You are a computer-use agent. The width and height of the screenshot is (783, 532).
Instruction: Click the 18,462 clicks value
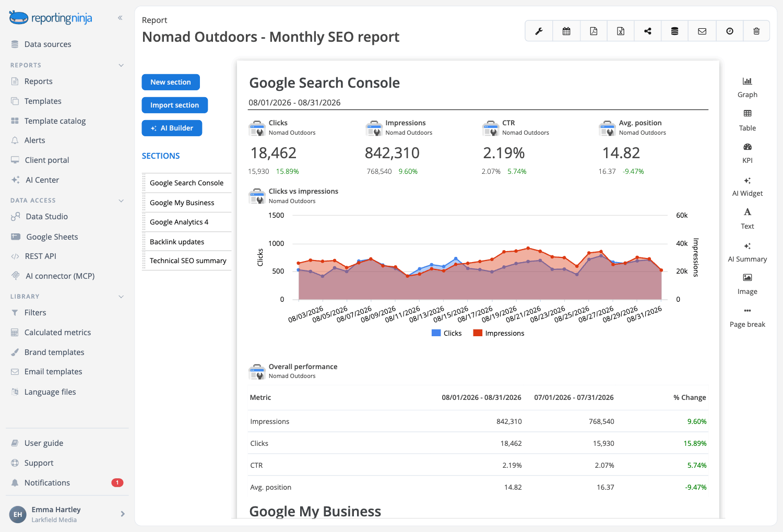click(274, 153)
